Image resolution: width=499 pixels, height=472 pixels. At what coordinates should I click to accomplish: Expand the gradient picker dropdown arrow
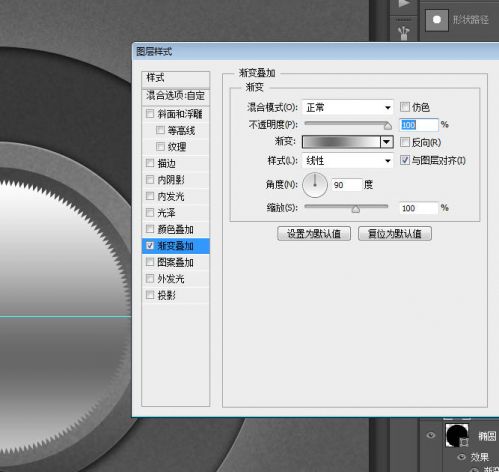[387, 142]
